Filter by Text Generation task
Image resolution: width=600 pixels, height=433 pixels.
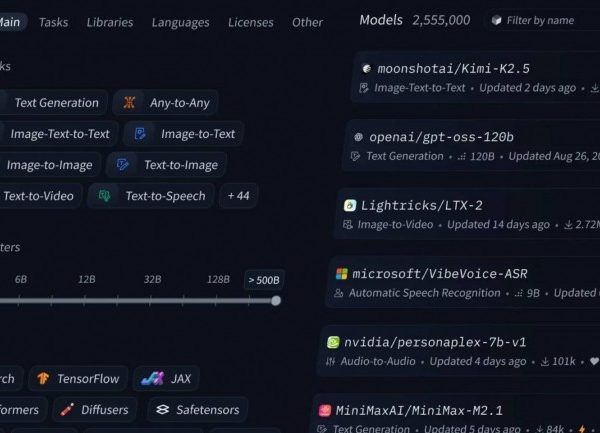click(x=53, y=103)
